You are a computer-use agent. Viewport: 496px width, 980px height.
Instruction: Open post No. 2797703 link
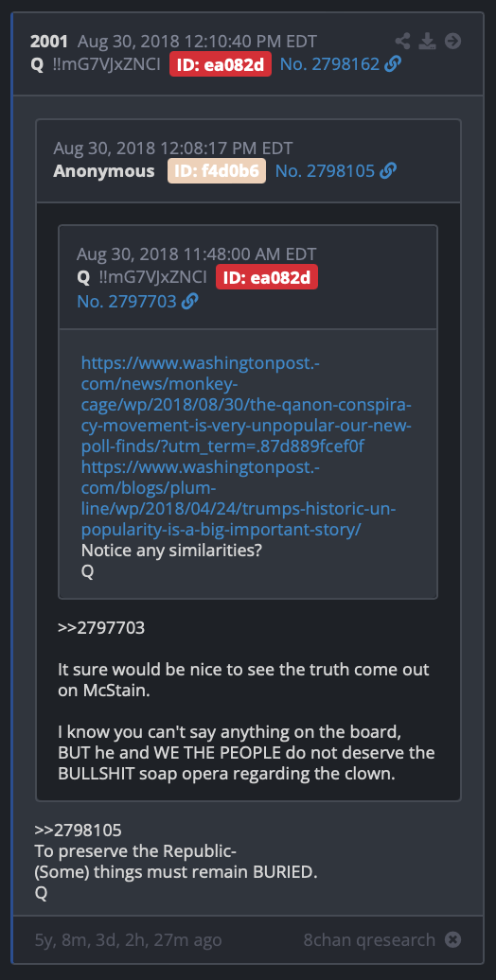point(127,302)
